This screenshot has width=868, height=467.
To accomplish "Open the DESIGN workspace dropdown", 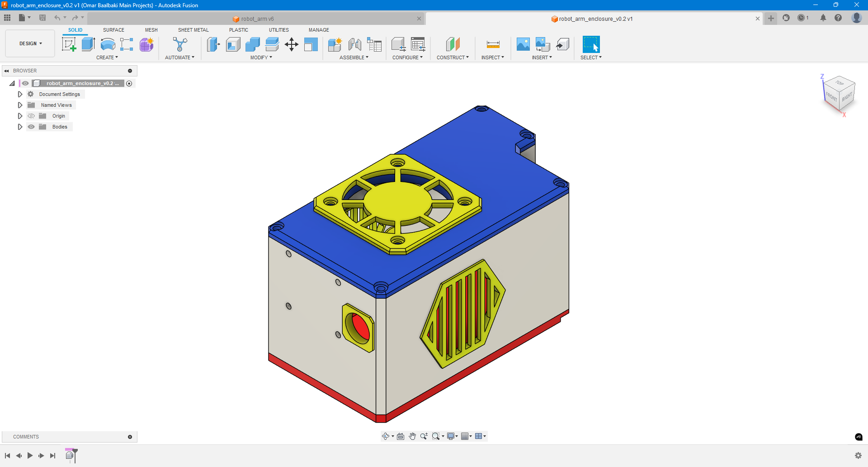I will coord(30,43).
